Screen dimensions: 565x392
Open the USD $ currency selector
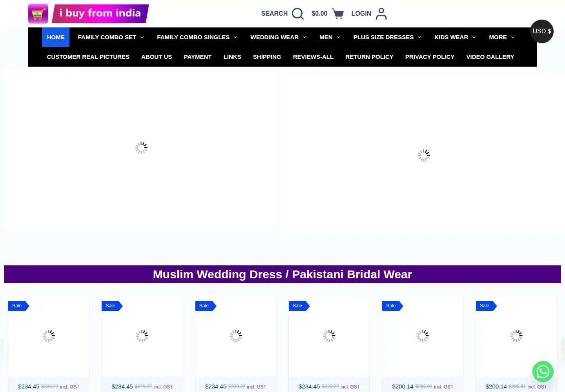pos(542,31)
